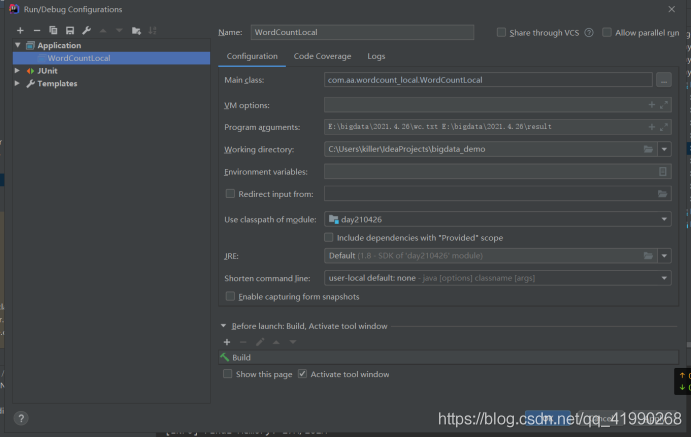
Task: Open Use classpath of module dropdown
Action: 664,219
